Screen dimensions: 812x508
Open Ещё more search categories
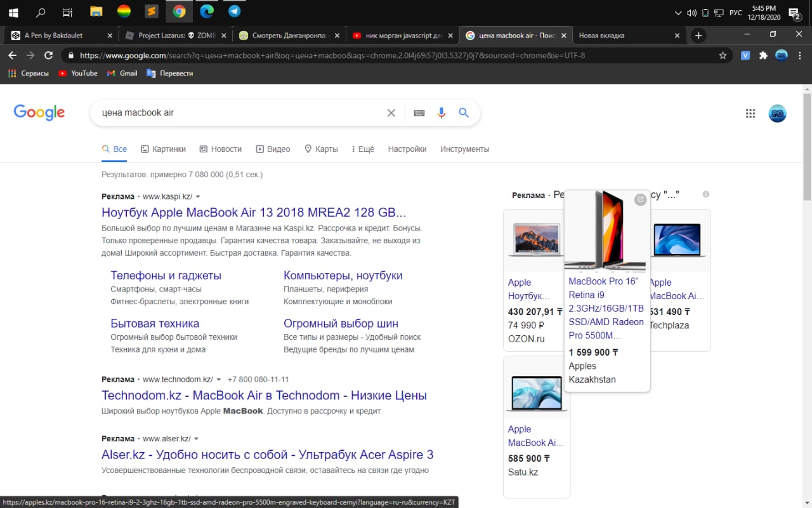click(x=362, y=149)
